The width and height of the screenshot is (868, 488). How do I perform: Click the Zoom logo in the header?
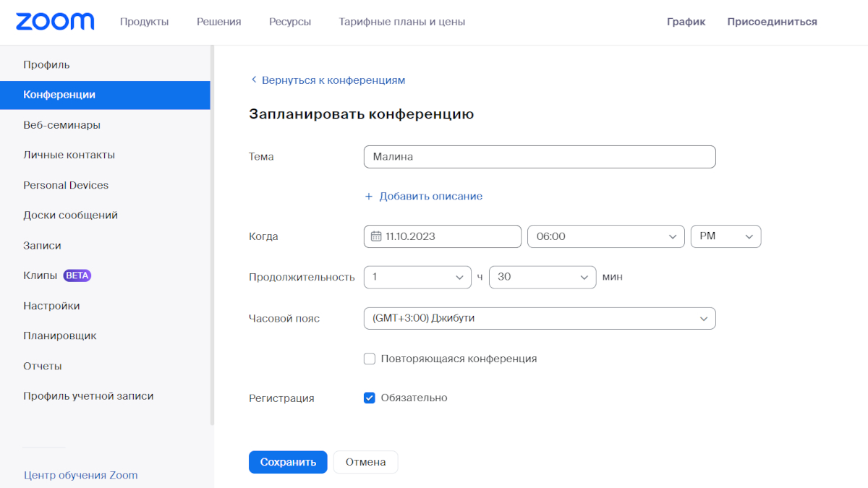54,22
